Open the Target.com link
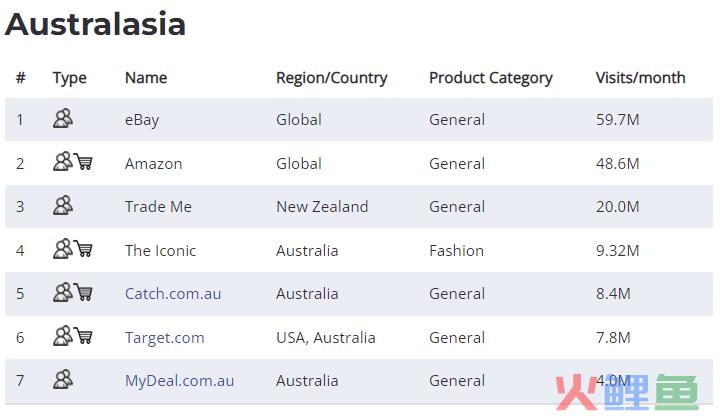The height and width of the screenshot is (416, 723). [x=165, y=338]
